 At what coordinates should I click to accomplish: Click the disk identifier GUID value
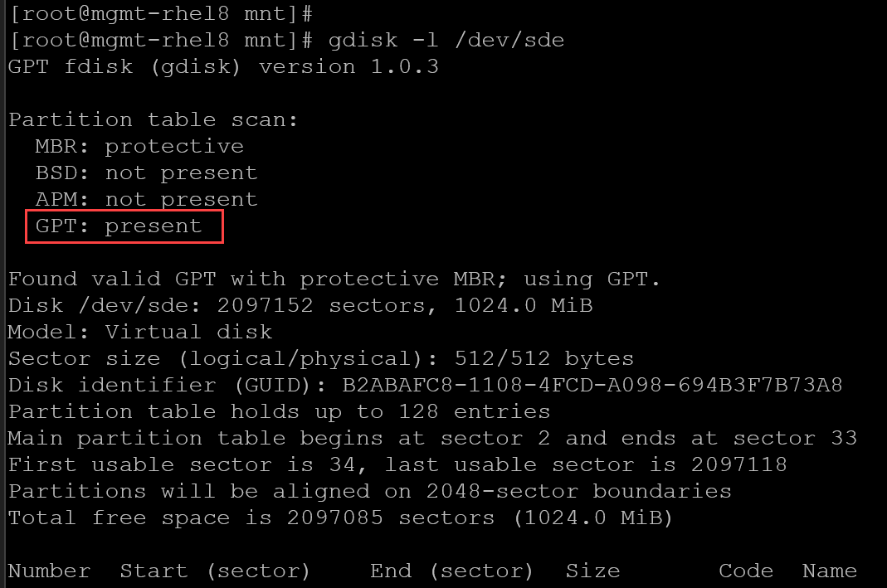point(592,386)
